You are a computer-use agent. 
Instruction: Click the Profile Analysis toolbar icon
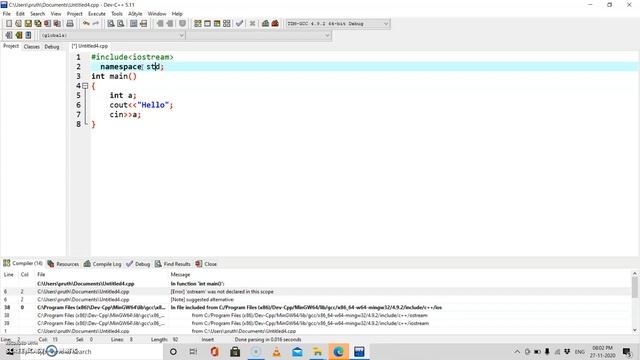click(x=265, y=24)
